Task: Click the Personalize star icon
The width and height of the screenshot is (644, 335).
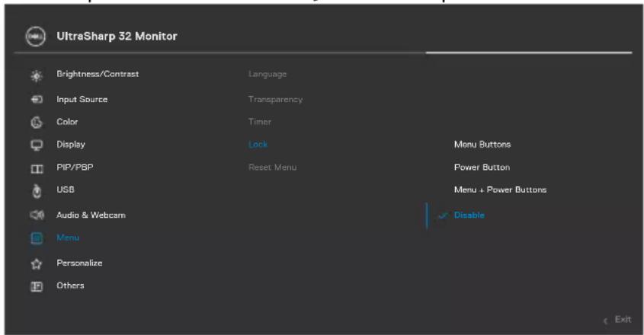Action: tap(37, 263)
